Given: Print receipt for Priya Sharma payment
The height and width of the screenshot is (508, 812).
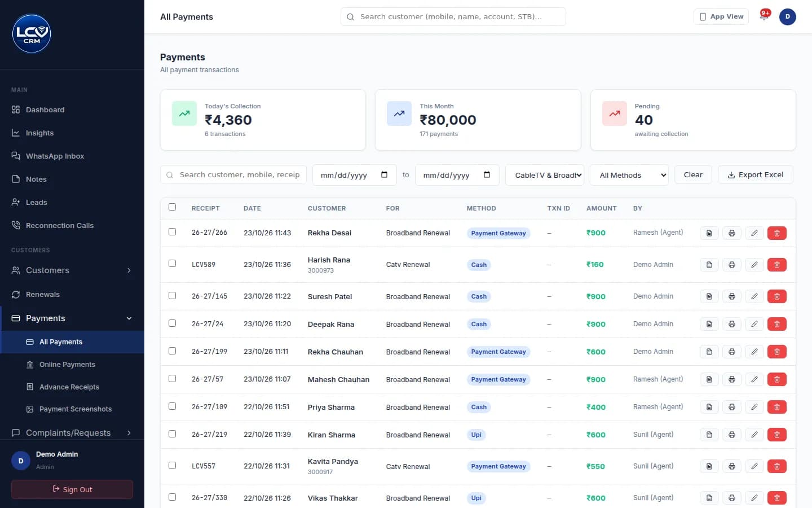Looking at the screenshot, I should tap(732, 407).
